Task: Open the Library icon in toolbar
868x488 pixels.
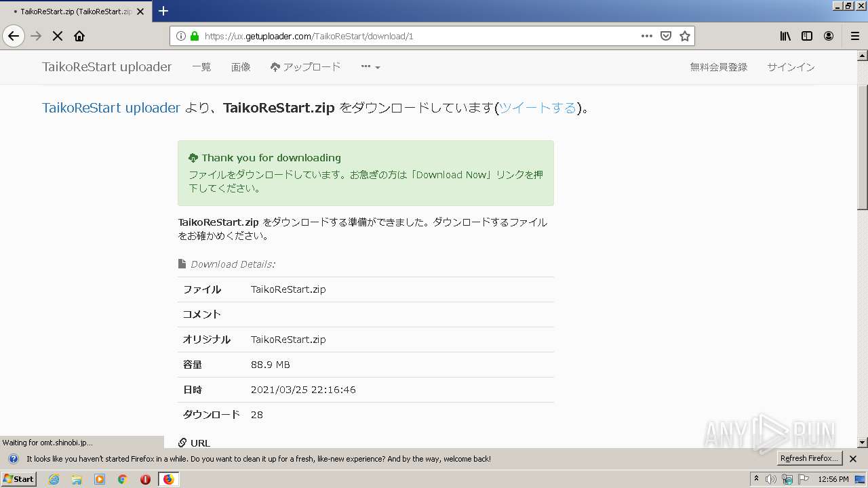Action: (x=785, y=36)
